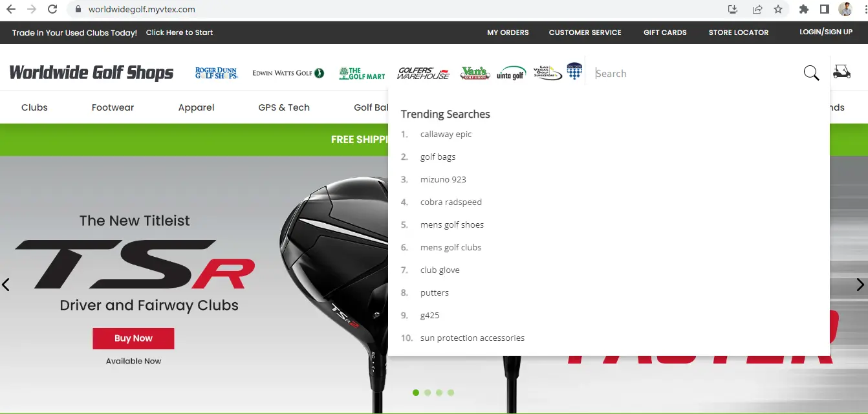
Task: Click the Golfers' Warehouse logo
Action: (423, 73)
